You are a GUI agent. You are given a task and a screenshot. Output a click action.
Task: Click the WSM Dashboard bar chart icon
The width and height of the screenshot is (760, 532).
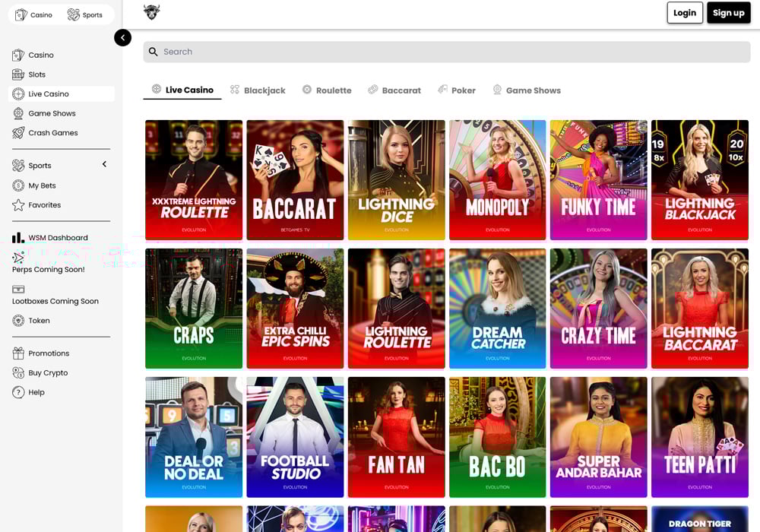click(x=18, y=237)
